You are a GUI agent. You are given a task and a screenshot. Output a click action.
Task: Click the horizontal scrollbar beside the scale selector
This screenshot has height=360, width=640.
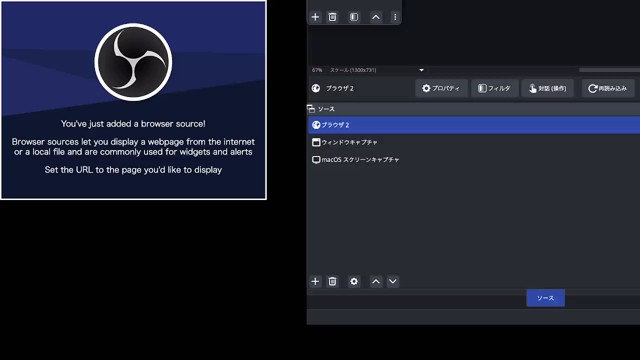[609, 70]
